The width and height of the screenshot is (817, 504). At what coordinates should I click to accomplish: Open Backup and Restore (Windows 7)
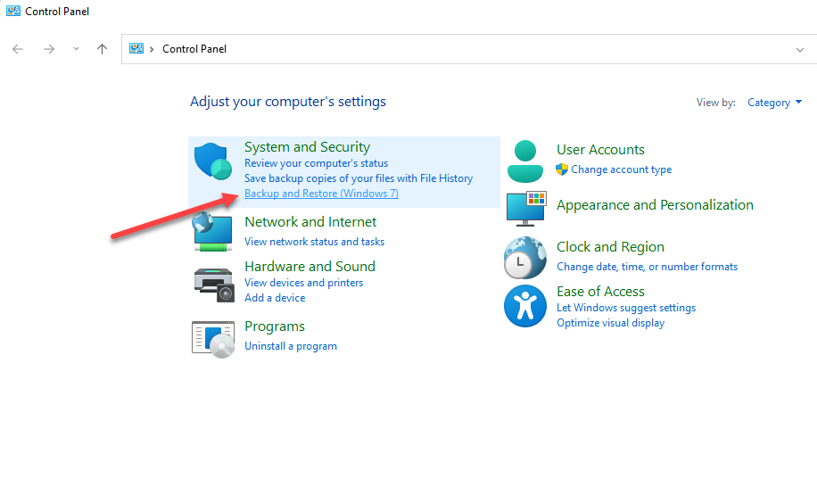(x=321, y=194)
